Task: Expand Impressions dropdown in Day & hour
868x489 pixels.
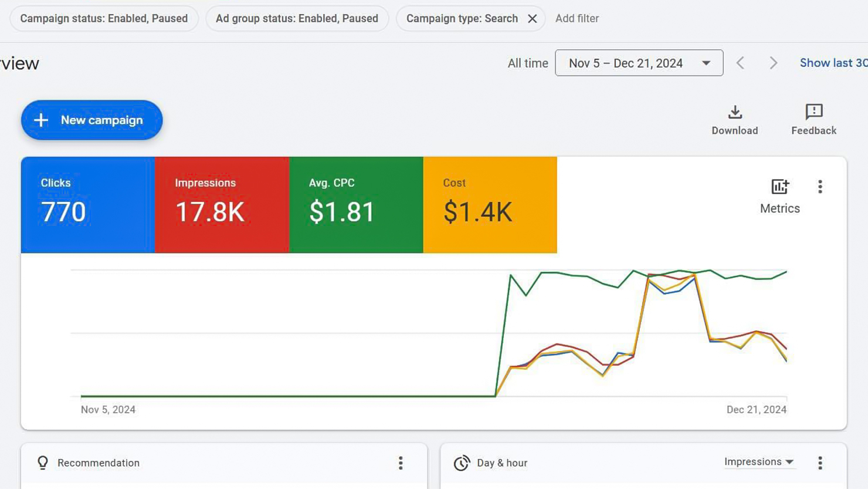Action: pos(758,462)
